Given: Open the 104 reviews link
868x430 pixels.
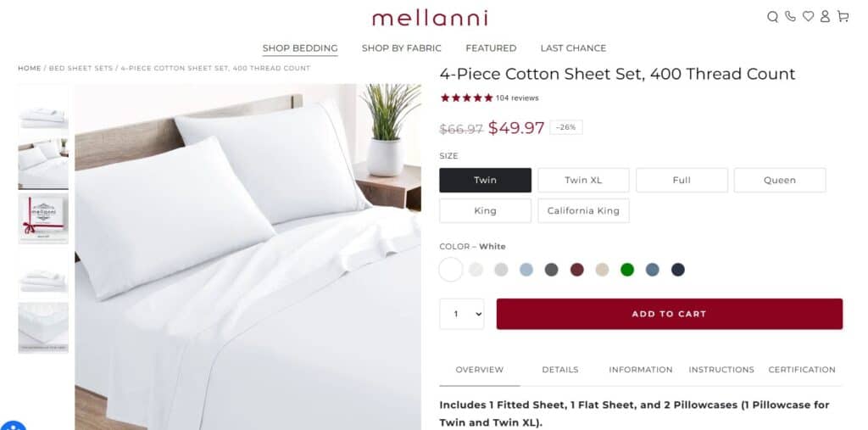Looking at the screenshot, I should (517, 98).
